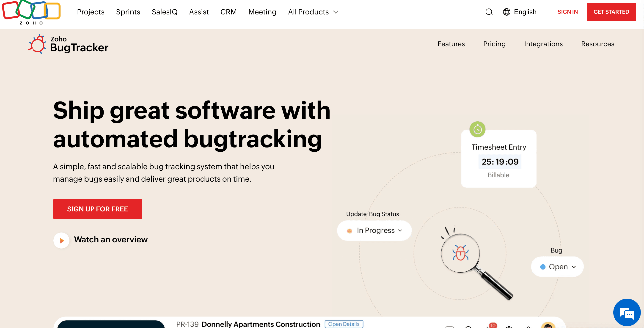Click the notification badge showing 10

[493, 325]
